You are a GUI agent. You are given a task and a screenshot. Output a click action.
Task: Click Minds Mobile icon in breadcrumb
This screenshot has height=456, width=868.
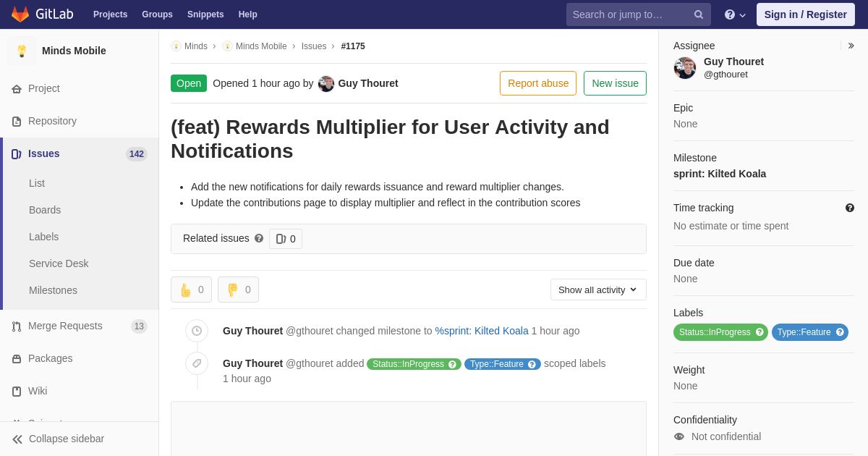(227, 46)
